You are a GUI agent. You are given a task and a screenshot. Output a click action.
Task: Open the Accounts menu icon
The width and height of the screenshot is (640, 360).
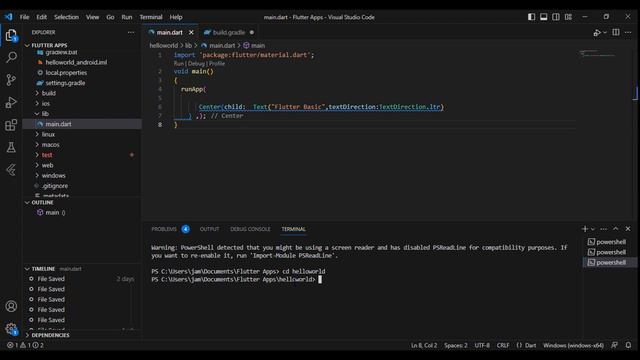[11, 306]
